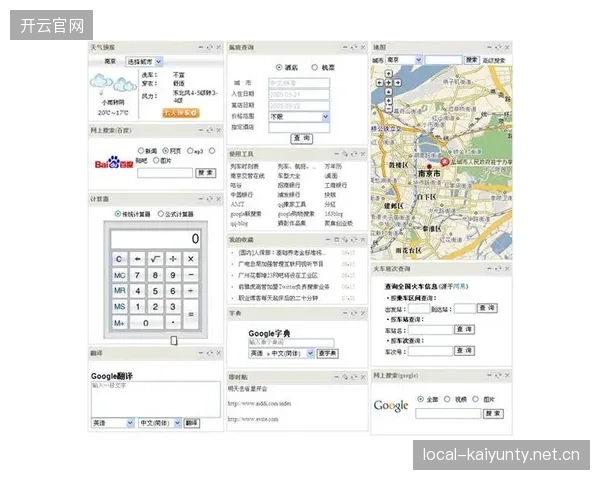Select the 机票 radio option
The width and height of the screenshot is (600, 480).
pos(315,67)
